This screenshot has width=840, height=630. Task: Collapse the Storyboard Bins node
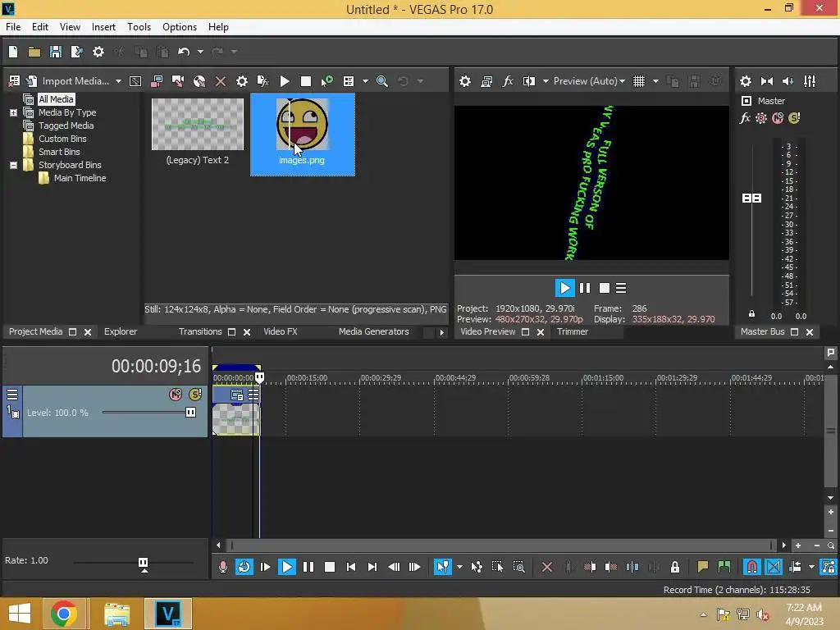[x=13, y=165]
